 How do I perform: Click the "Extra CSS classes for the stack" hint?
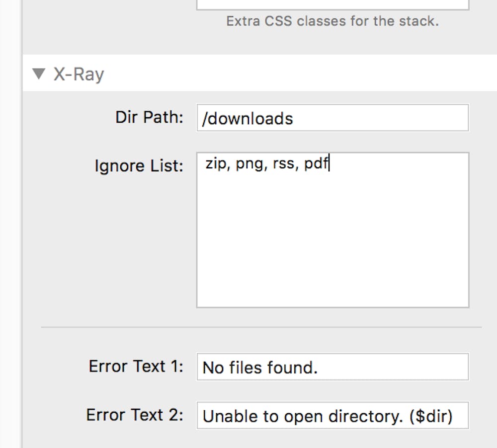(x=332, y=22)
